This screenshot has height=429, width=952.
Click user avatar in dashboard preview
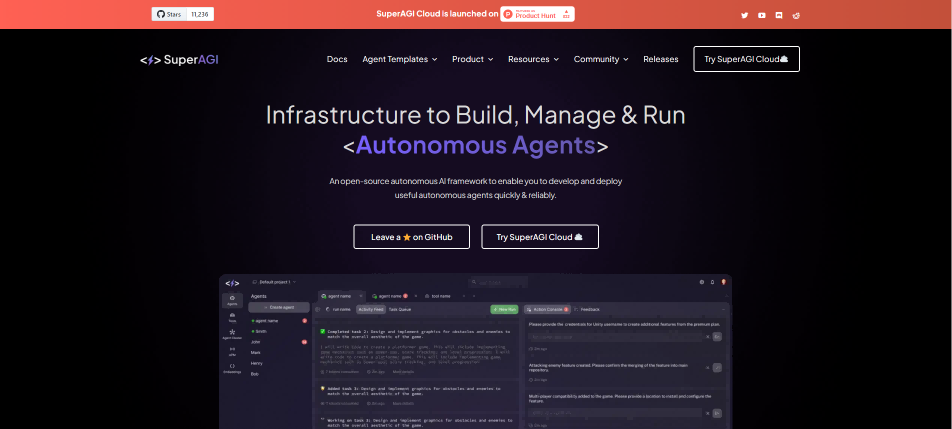[723, 282]
